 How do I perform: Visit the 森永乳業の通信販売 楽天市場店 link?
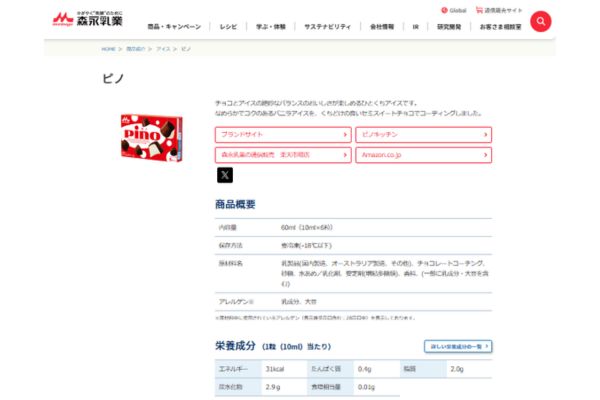click(x=283, y=155)
